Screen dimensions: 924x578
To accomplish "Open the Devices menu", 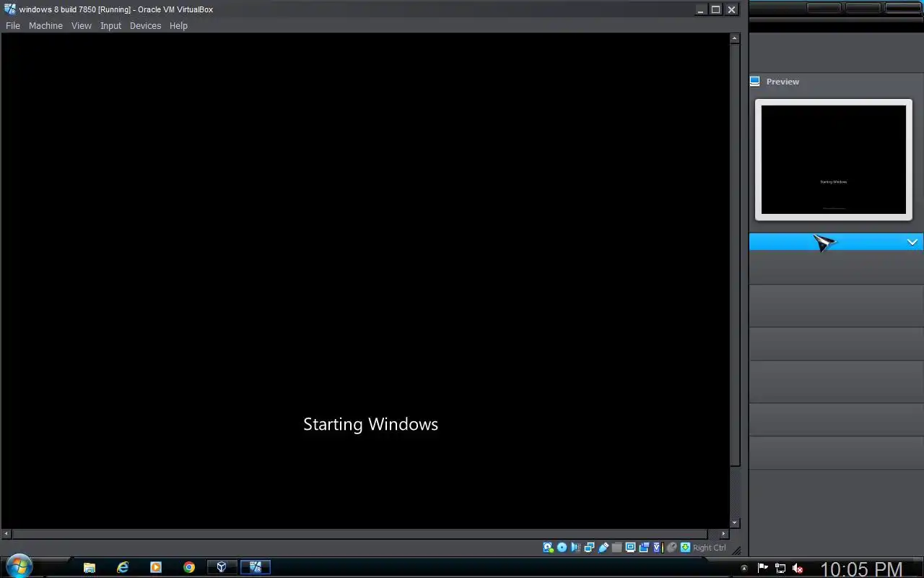I will point(145,25).
